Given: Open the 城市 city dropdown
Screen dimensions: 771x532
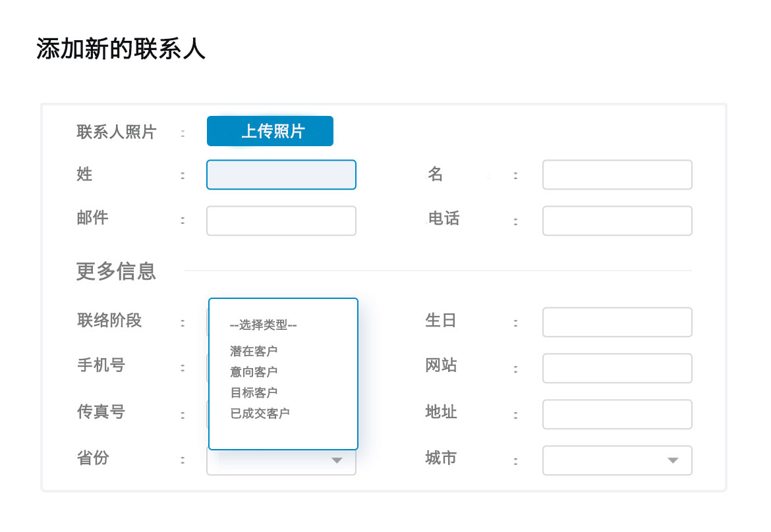Looking at the screenshot, I should click(x=617, y=460).
